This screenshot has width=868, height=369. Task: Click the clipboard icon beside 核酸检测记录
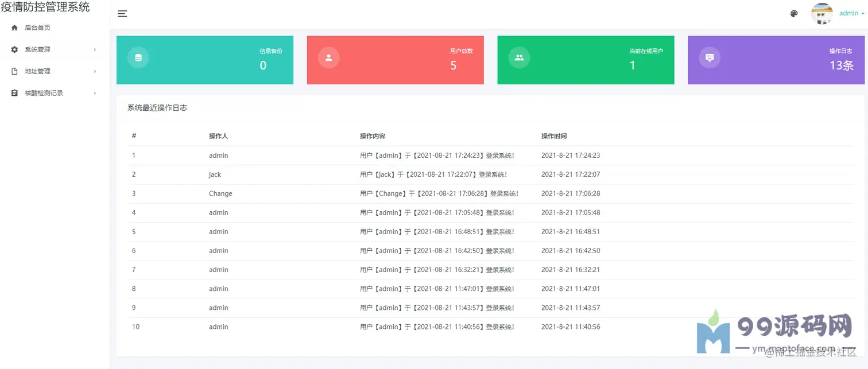(x=14, y=93)
